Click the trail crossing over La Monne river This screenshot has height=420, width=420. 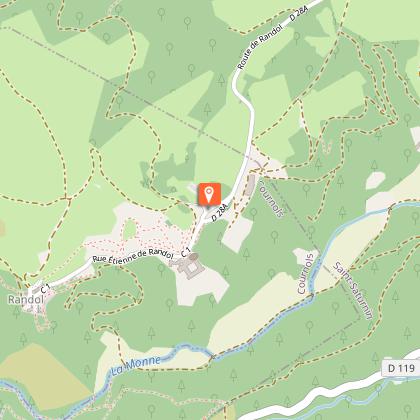tap(212, 358)
